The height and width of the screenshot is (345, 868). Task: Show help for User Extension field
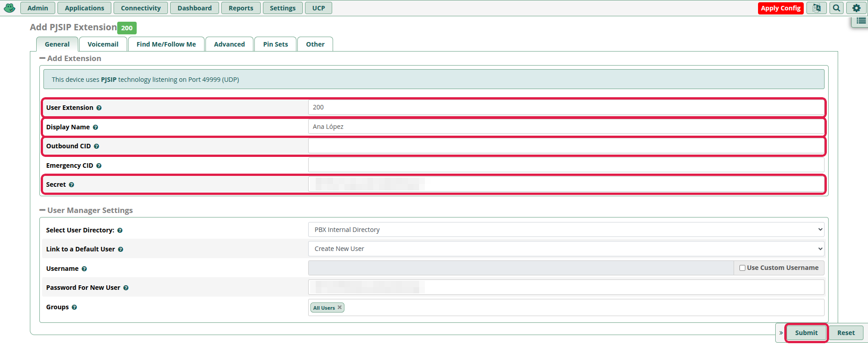click(x=99, y=108)
